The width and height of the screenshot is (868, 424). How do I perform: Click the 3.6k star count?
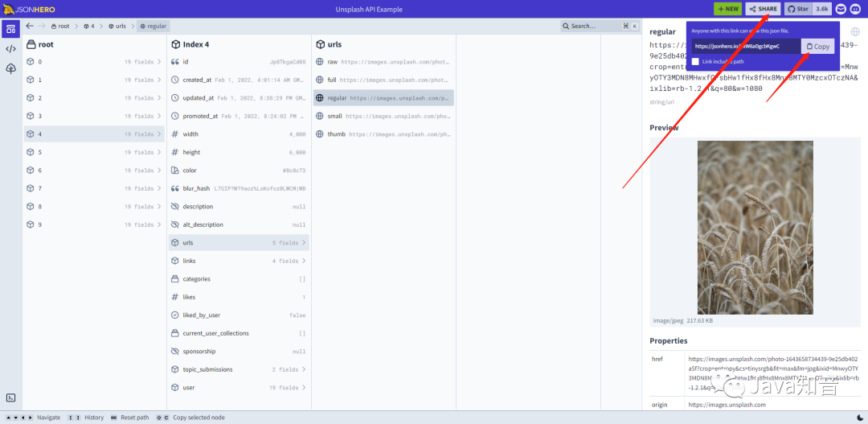822,9
